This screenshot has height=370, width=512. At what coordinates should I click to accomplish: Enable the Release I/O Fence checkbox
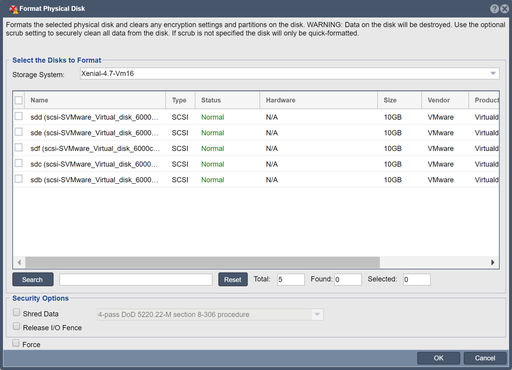point(16,326)
